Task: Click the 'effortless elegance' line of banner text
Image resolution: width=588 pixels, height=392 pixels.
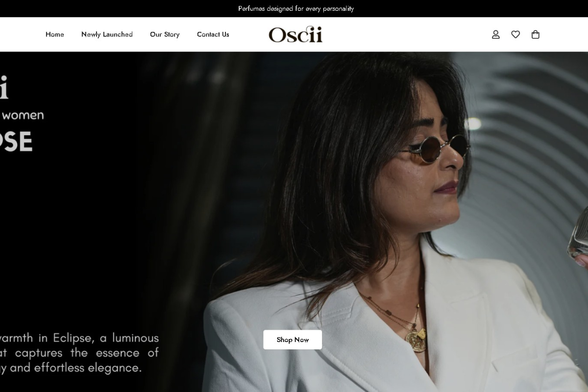Action: pyautogui.click(x=71, y=368)
